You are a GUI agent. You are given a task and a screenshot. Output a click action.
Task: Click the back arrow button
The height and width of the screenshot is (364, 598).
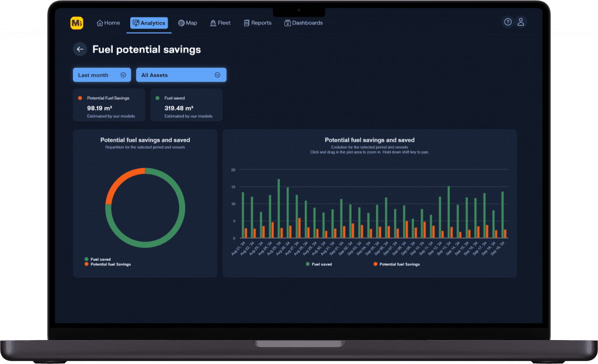pos(80,50)
